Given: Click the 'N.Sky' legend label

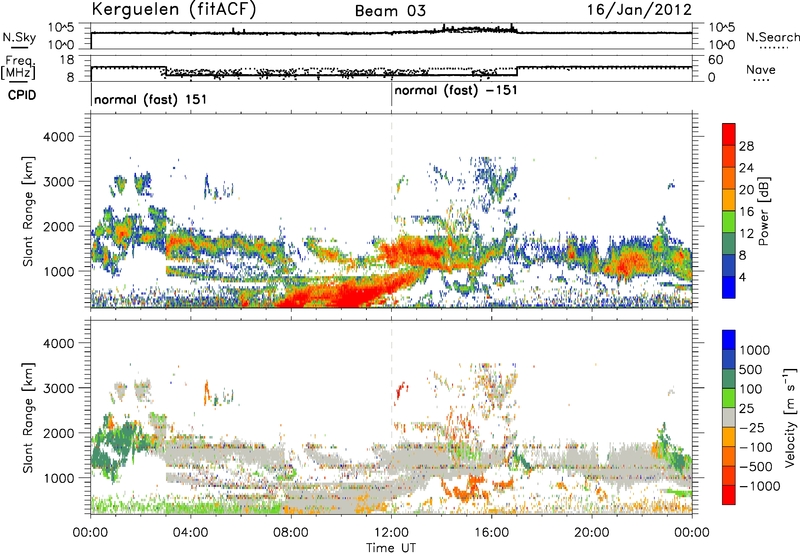Looking at the screenshot, I should point(19,37).
